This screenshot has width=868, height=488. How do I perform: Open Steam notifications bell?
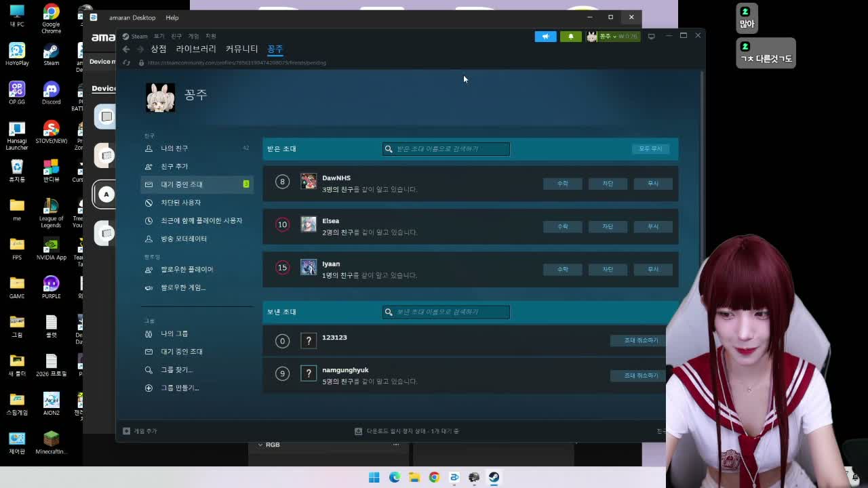point(571,37)
